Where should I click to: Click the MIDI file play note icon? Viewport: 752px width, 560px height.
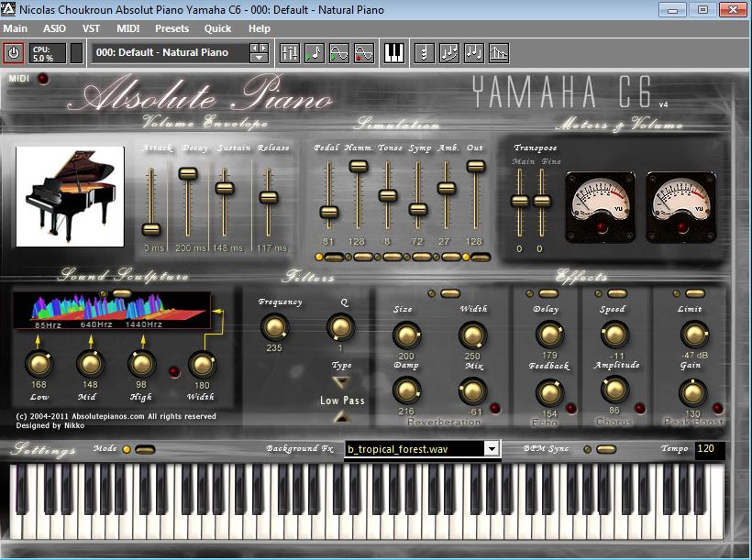tap(315, 53)
